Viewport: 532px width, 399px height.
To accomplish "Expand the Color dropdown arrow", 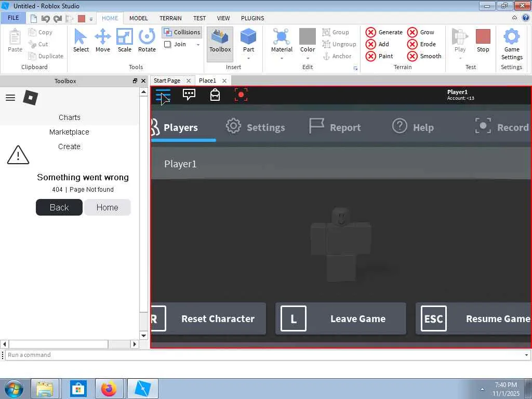I will click(308, 58).
